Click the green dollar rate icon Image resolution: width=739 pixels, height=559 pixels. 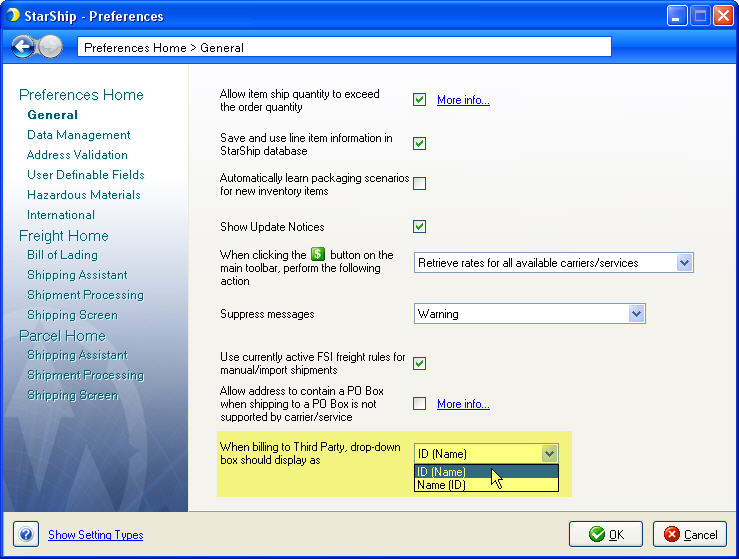click(318, 254)
